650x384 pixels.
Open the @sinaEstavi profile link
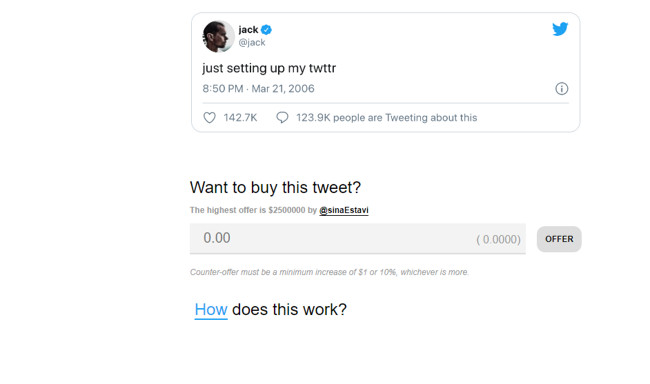[x=344, y=210]
